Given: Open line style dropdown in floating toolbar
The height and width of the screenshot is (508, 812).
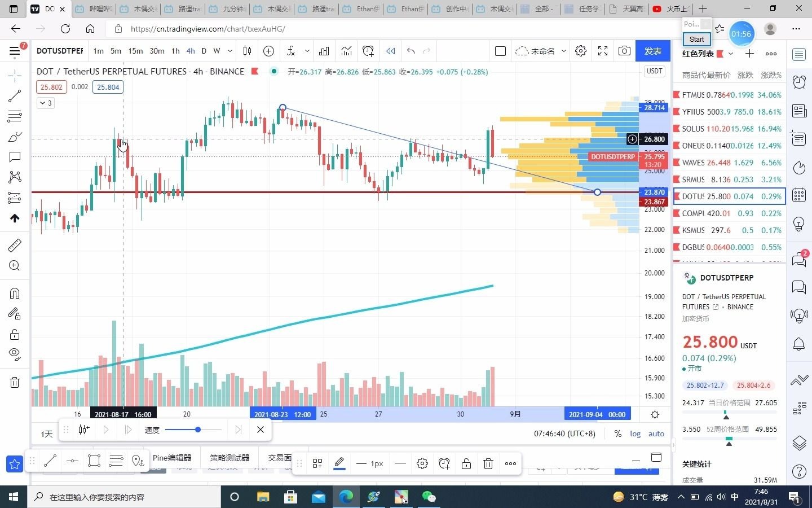Looking at the screenshot, I should pyautogui.click(x=400, y=463).
